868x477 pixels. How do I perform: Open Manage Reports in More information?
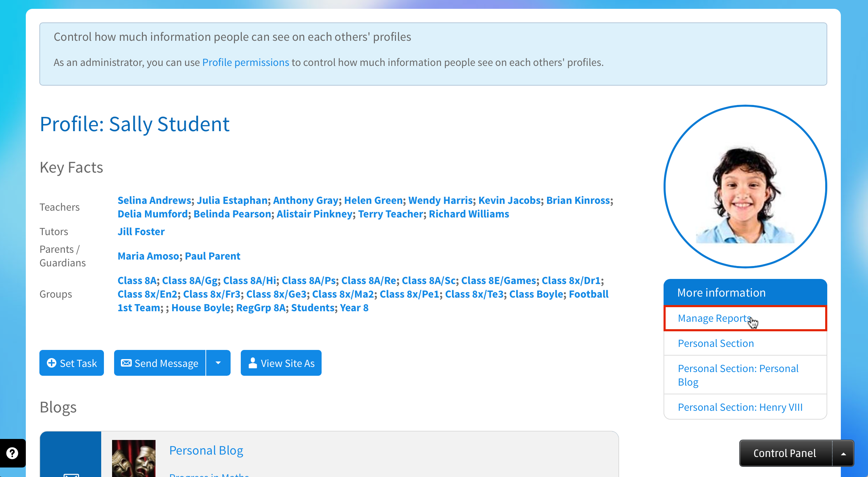tap(745, 318)
